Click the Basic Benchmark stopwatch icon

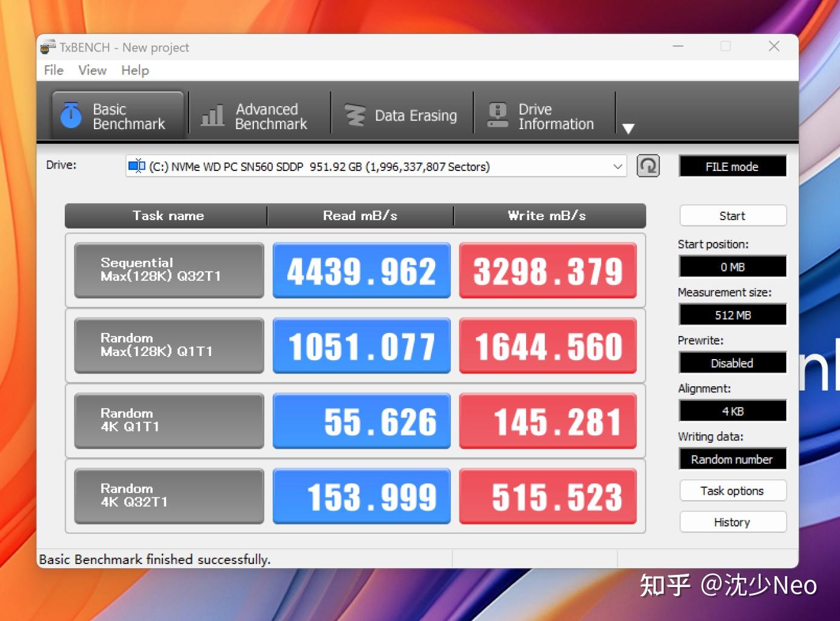click(x=71, y=115)
